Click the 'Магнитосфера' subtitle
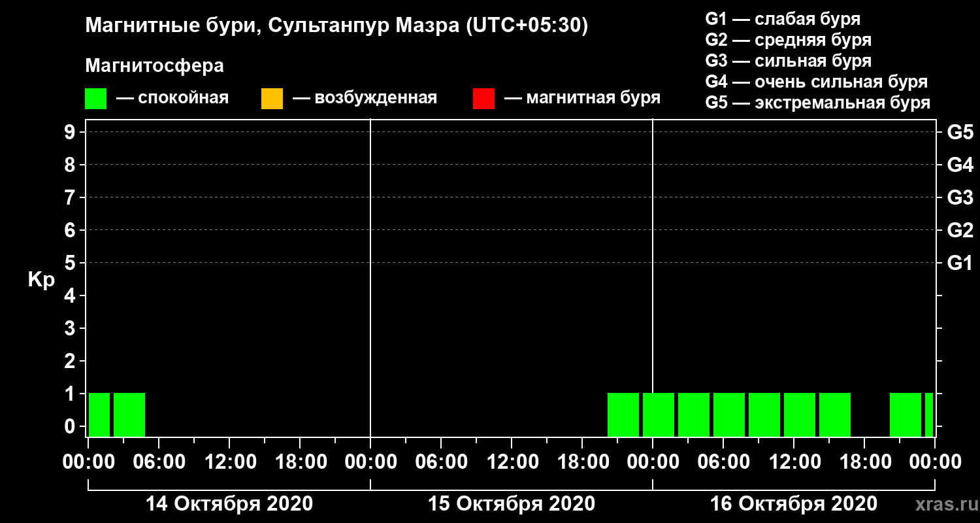 tap(154, 66)
